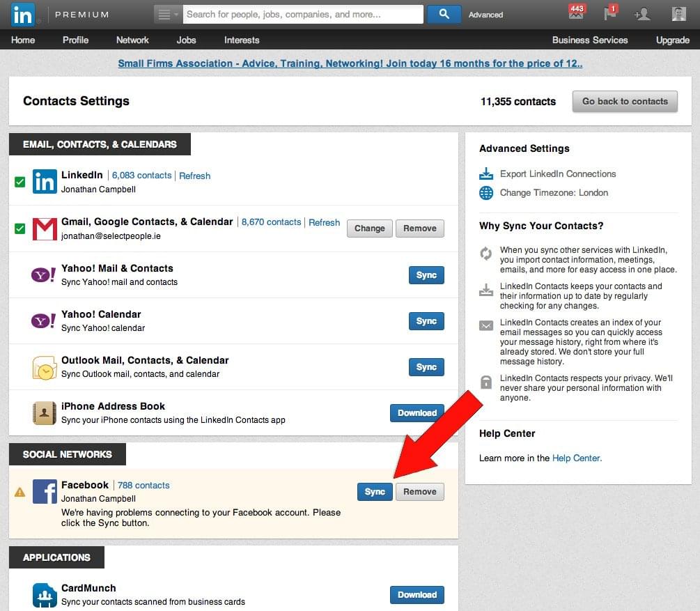The height and width of the screenshot is (611, 700).
Task: Click the LinkedIn service logo icon
Action: tap(45, 181)
